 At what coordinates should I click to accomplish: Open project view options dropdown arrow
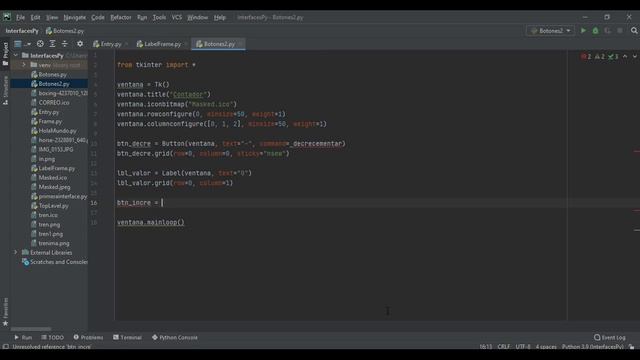pos(28,44)
